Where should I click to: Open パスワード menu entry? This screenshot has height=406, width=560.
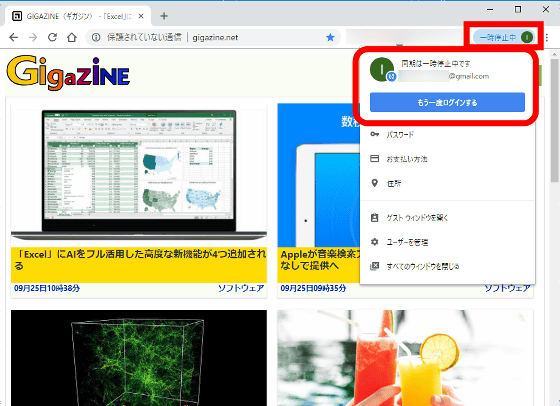coord(447,135)
